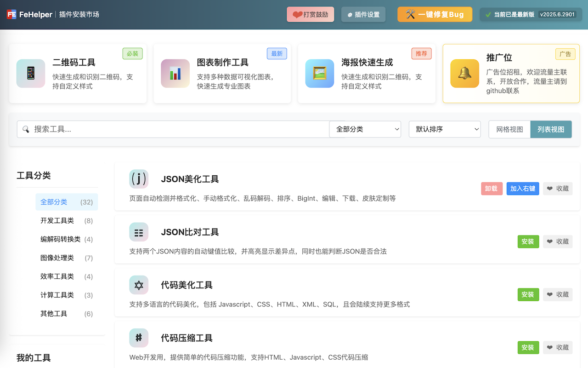Click the (j) icon next to JSON美化工具
The width and height of the screenshot is (588, 368).
pos(139,179)
